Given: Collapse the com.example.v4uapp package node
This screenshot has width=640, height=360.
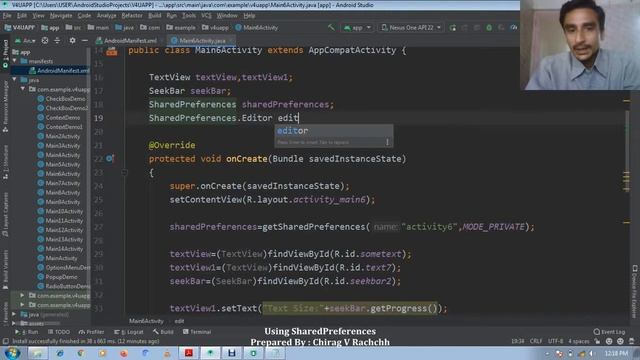Looking at the screenshot, I should click(23, 89).
